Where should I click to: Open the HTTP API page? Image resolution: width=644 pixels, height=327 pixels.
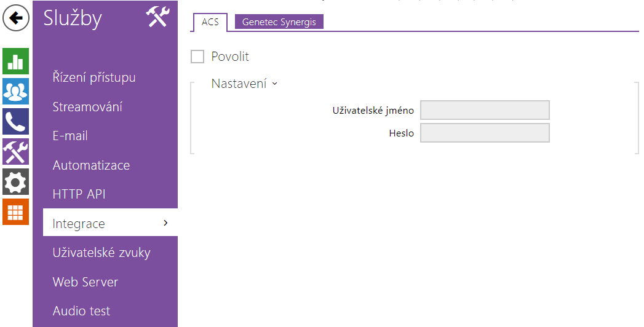pos(79,194)
